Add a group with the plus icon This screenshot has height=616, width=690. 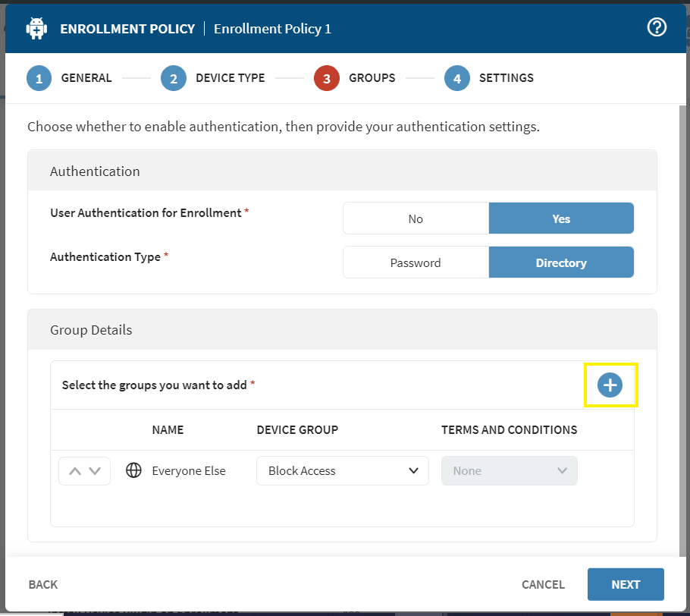click(610, 385)
